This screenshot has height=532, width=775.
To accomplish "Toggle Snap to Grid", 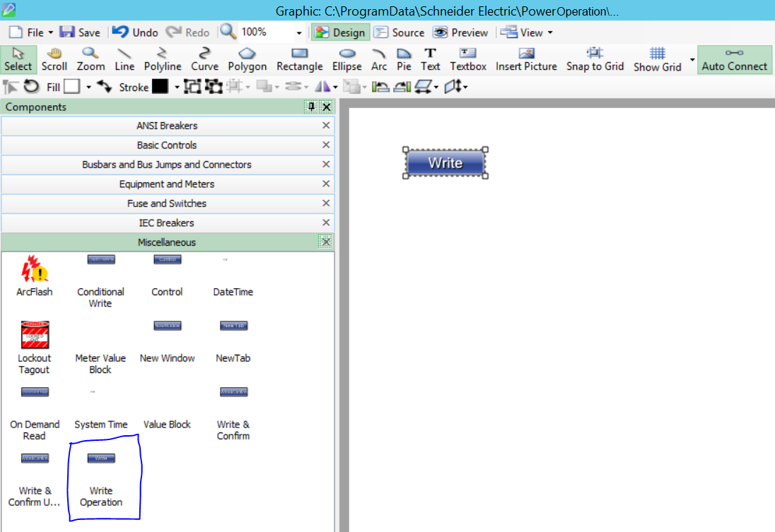I will click(x=595, y=59).
